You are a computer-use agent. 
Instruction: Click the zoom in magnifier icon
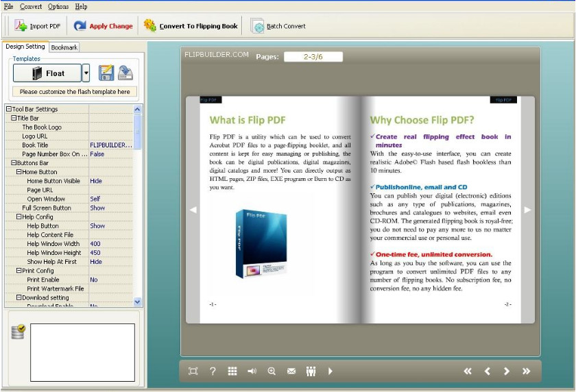[272, 371]
